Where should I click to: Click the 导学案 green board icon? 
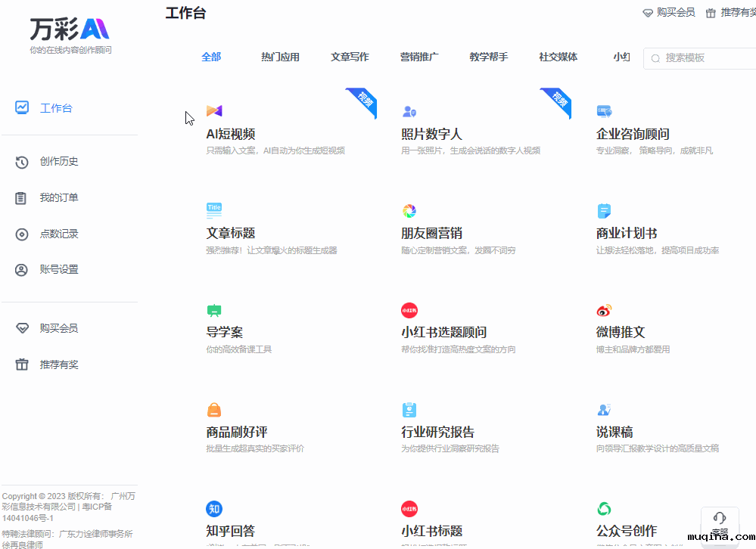coord(214,310)
